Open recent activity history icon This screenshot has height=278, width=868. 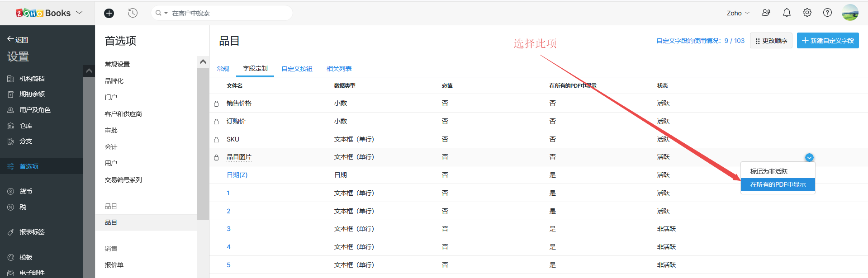pyautogui.click(x=133, y=13)
